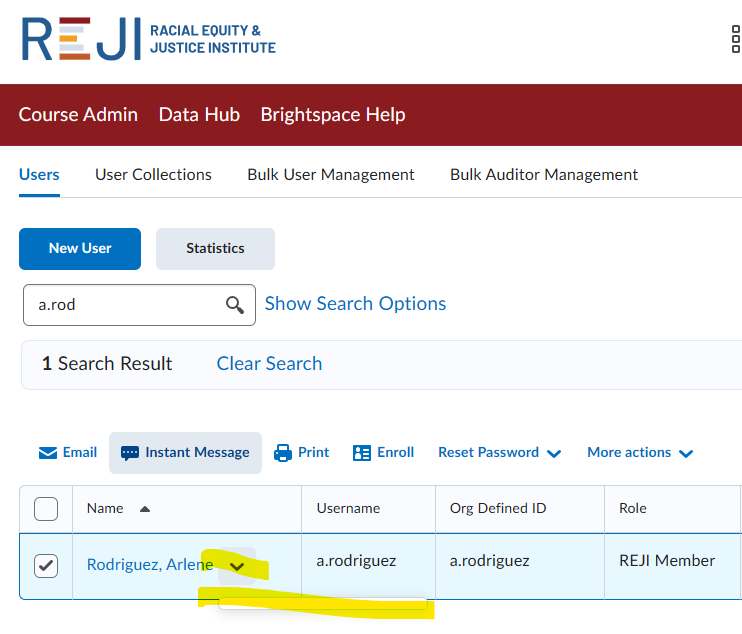742x634 pixels.
Task: Open the course selector grid icon
Action: (x=735, y=39)
